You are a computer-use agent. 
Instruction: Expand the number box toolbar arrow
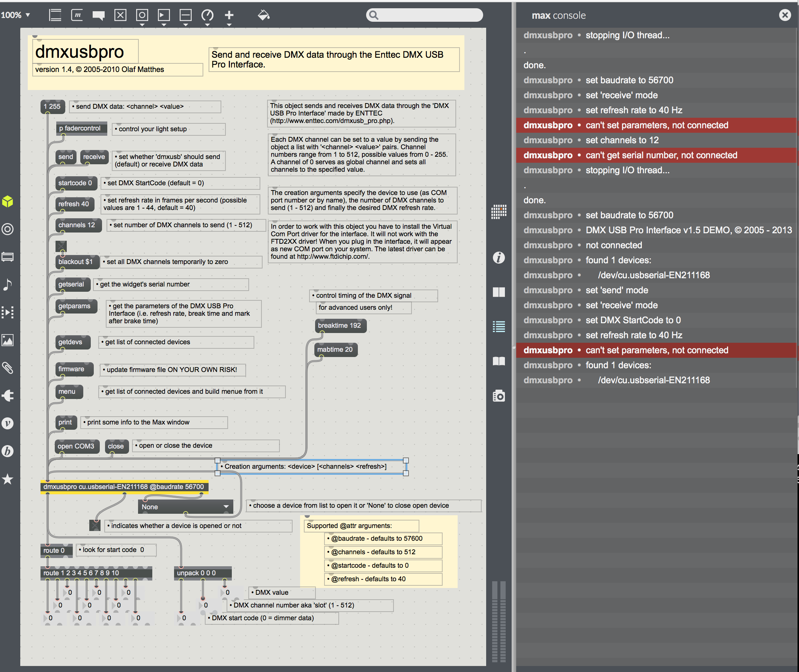(164, 25)
